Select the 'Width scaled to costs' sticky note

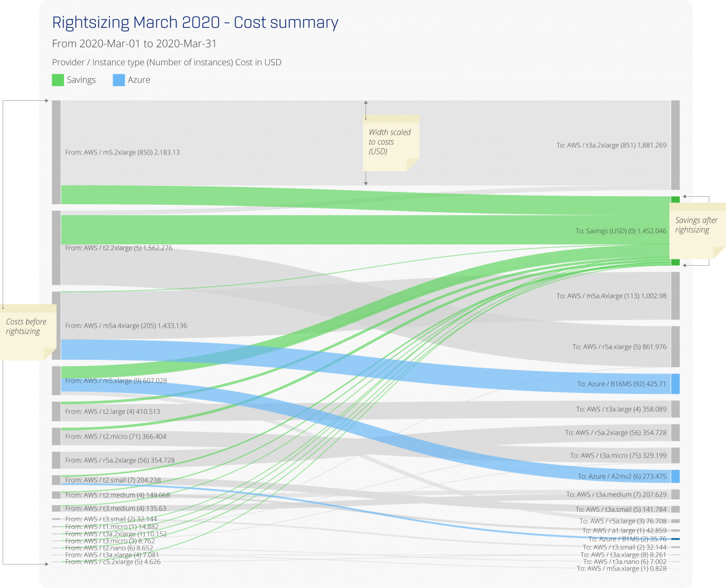[391, 142]
